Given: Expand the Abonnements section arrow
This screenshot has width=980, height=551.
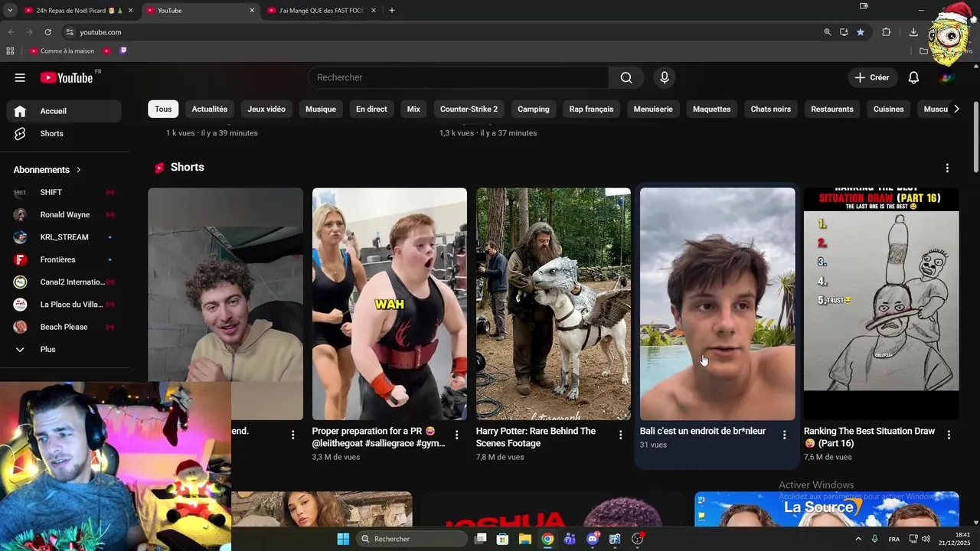Looking at the screenshot, I should (78, 170).
